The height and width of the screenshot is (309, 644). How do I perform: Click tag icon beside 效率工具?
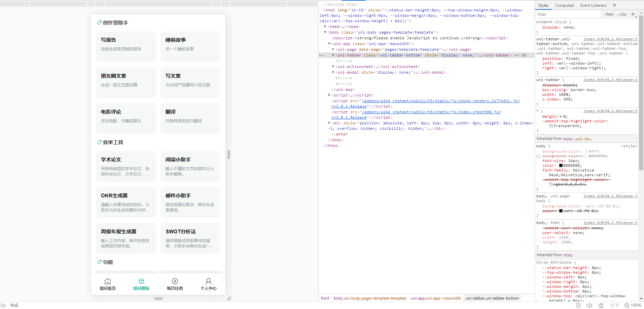pyautogui.click(x=99, y=142)
